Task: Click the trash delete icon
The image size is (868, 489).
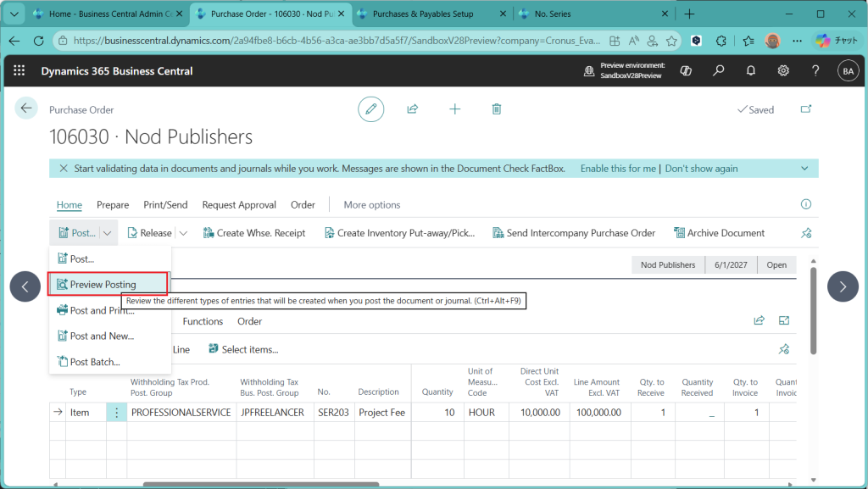Action: tap(497, 109)
